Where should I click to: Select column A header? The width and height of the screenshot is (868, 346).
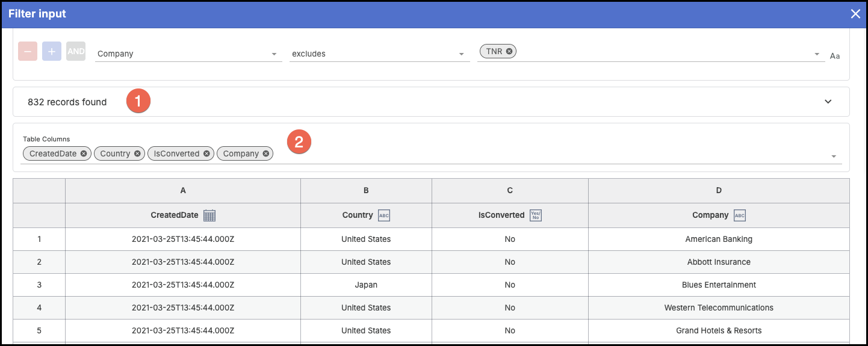point(183,190)
